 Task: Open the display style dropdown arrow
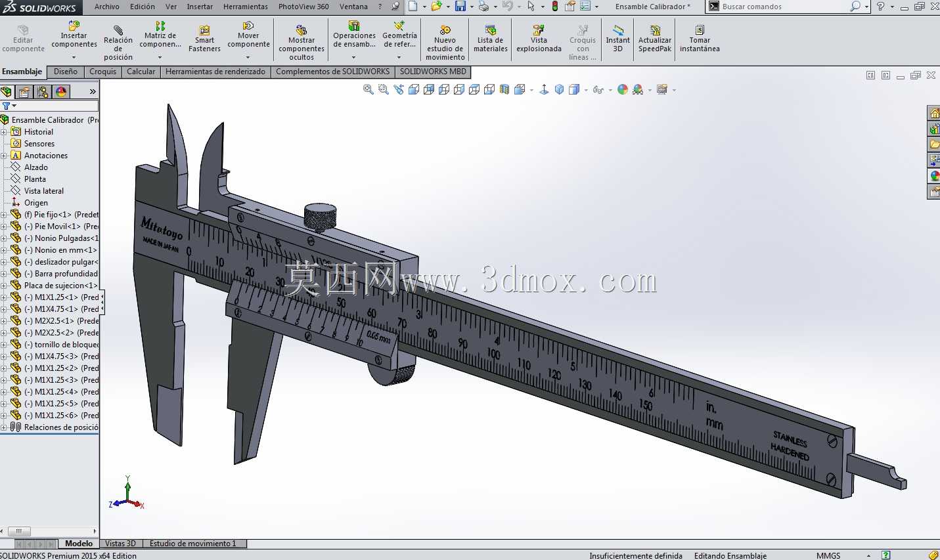click(586, 90)
